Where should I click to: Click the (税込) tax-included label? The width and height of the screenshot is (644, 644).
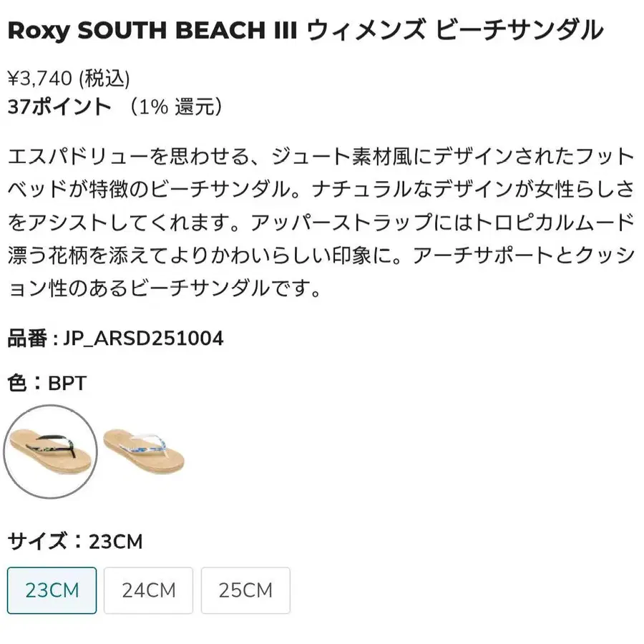104,79
